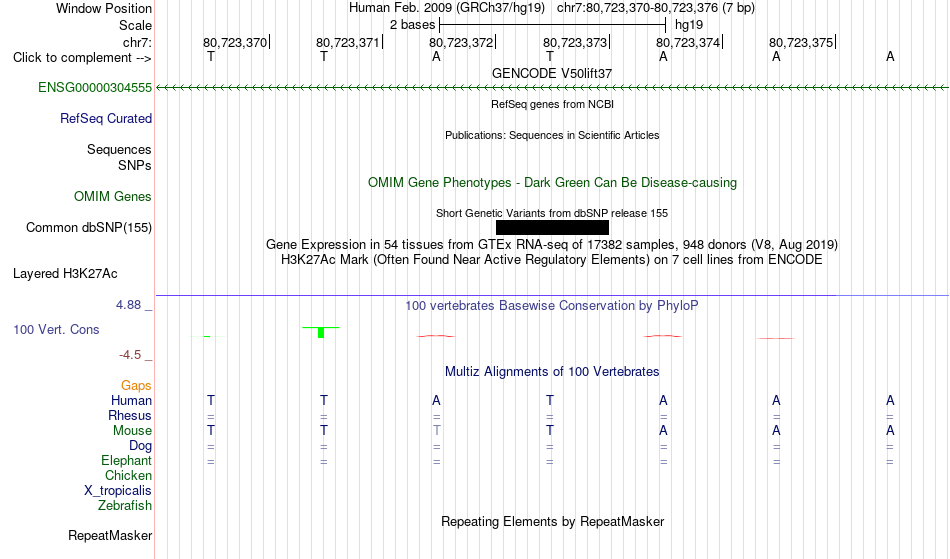Image resolution: width=950 pixels, height=559 pixels.
Task: Click 'RefSeq genes from NCBI' title
Action: click(x=553, y=104)
